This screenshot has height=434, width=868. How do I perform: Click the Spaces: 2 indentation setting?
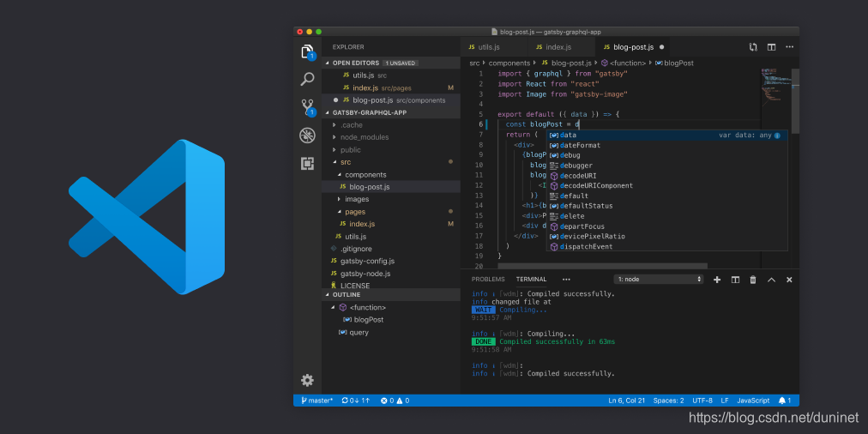668,401
